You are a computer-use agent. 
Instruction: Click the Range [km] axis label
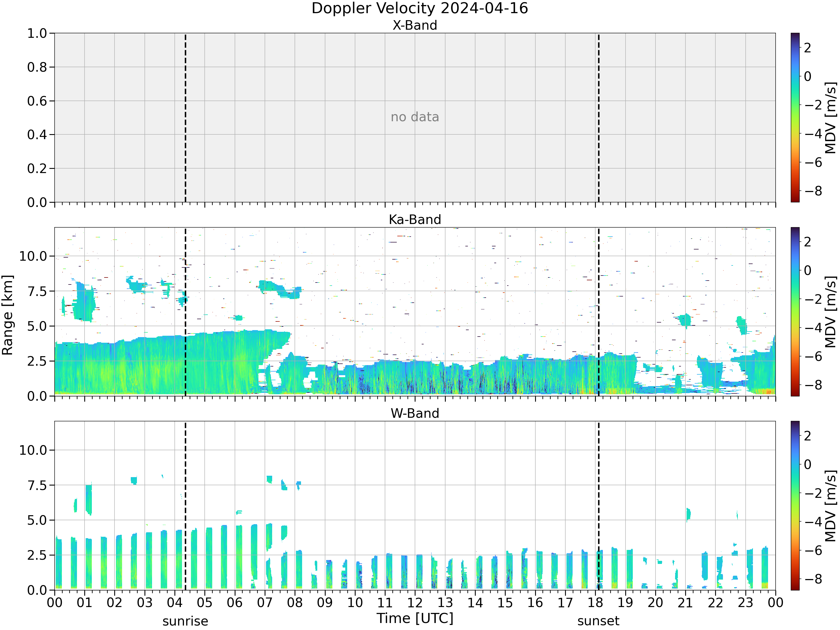(x=8, y=315)
